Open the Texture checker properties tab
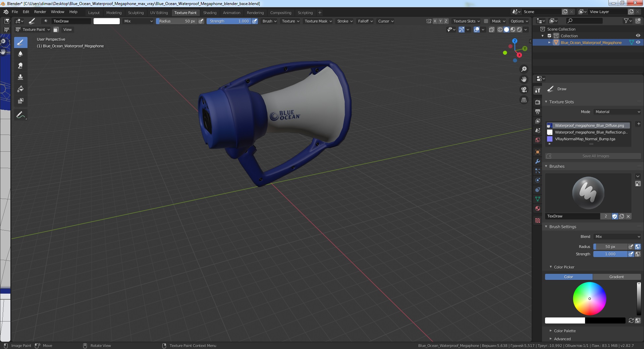 pyautogui.click(x=538, y=220)
